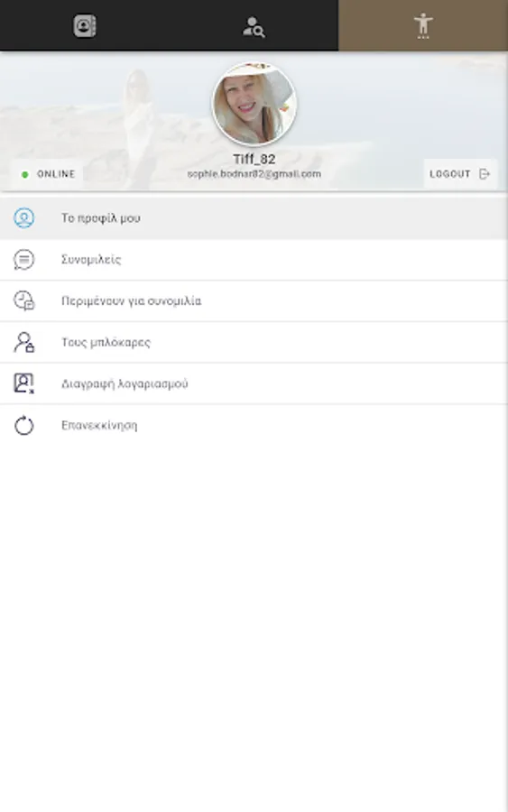The height and width of the screenshot is (812, 508).
Task: Open the people search tab icon
Action: pos(254,26)
